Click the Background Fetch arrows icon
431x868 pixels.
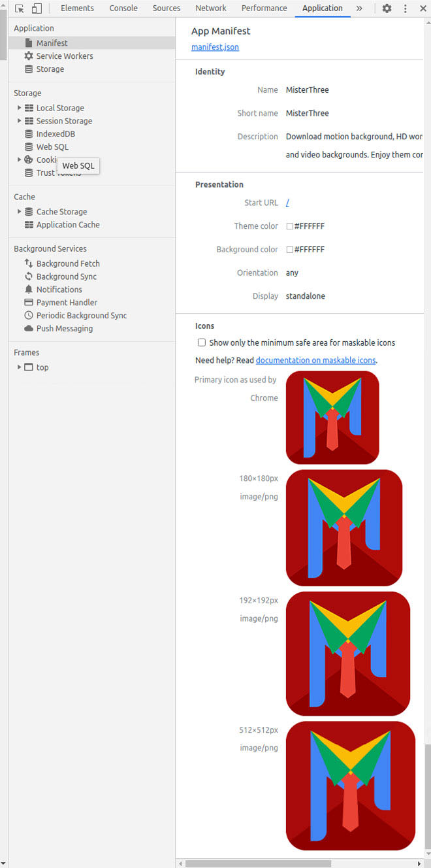[29, 263]
